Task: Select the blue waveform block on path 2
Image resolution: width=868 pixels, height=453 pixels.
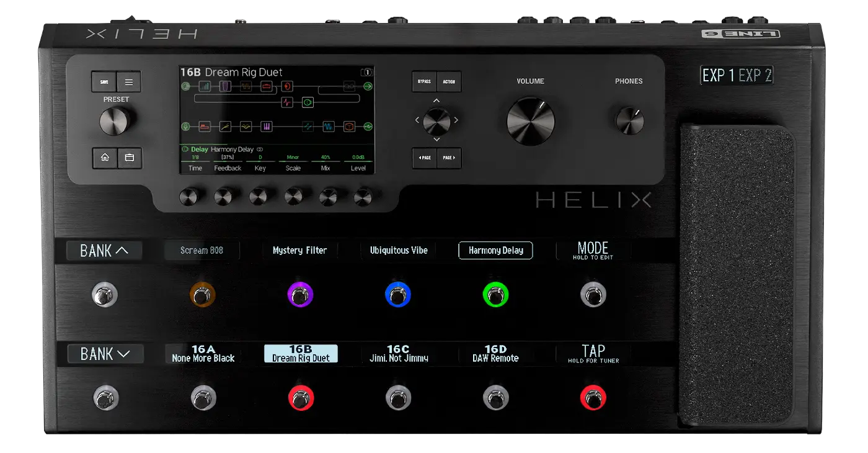Action: click(329, 127)
